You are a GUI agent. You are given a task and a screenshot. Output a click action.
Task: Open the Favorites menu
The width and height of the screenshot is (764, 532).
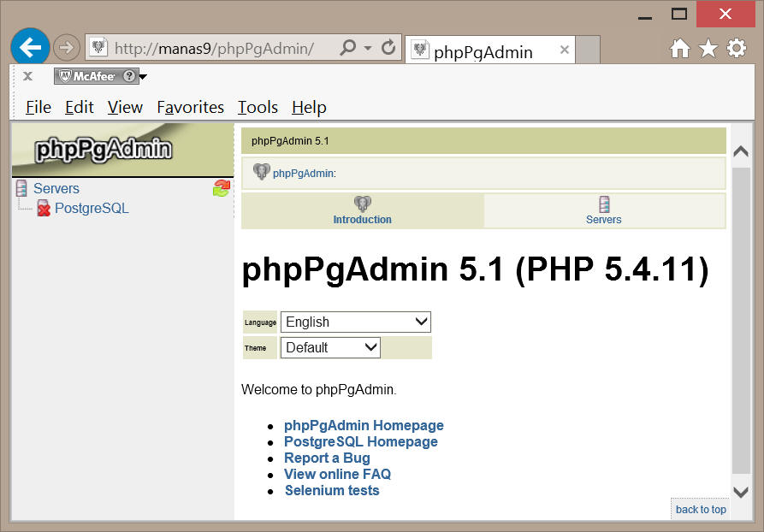[x=190, y=107]
